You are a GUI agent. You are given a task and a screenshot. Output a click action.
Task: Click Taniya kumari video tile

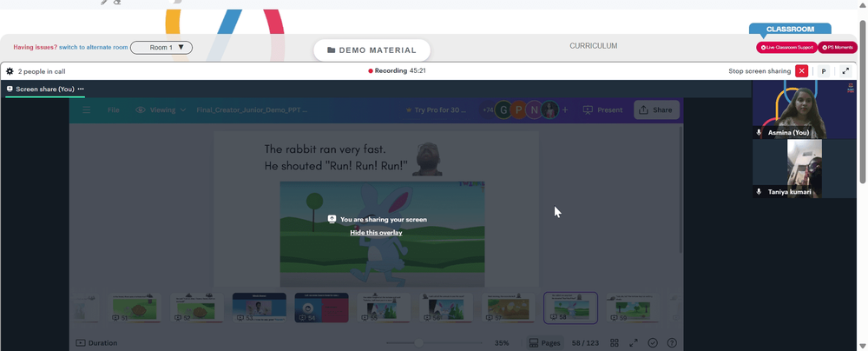pyautogui.click(x=805, y=169)
